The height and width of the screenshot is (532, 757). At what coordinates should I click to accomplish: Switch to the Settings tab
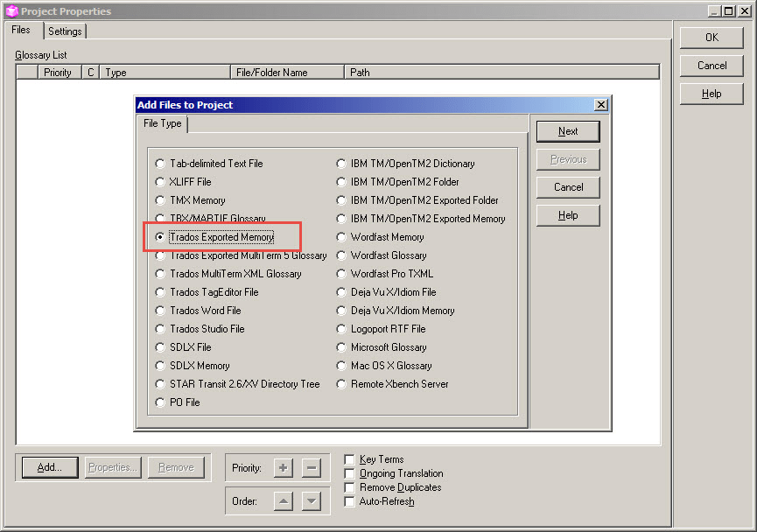(65, 31)
